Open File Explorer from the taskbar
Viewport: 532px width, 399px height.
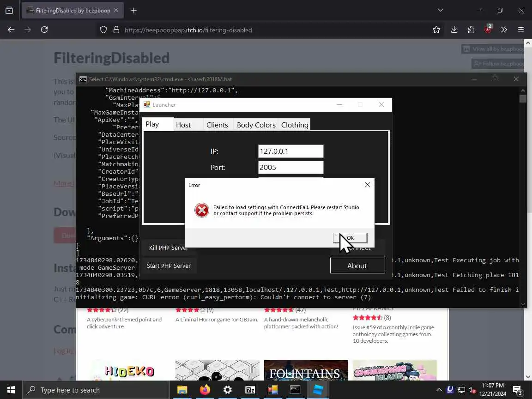(x=182, y=390)
